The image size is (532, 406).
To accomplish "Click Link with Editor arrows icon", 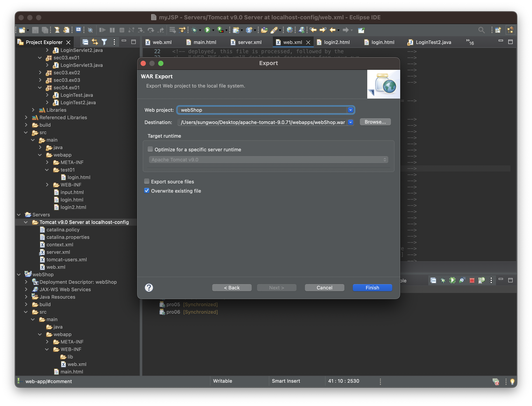I will [95, 42].
